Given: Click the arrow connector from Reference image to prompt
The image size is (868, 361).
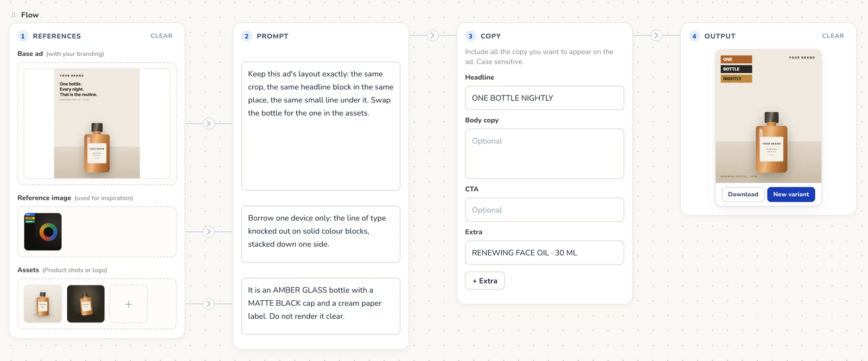Looking at the screenshot, I should coord(208,232).
